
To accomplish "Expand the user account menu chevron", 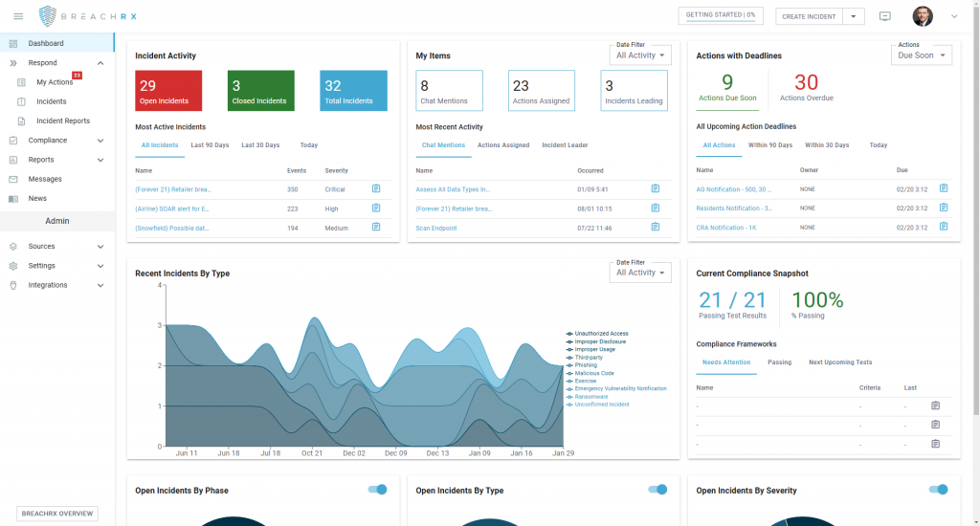I will (954, 17).
